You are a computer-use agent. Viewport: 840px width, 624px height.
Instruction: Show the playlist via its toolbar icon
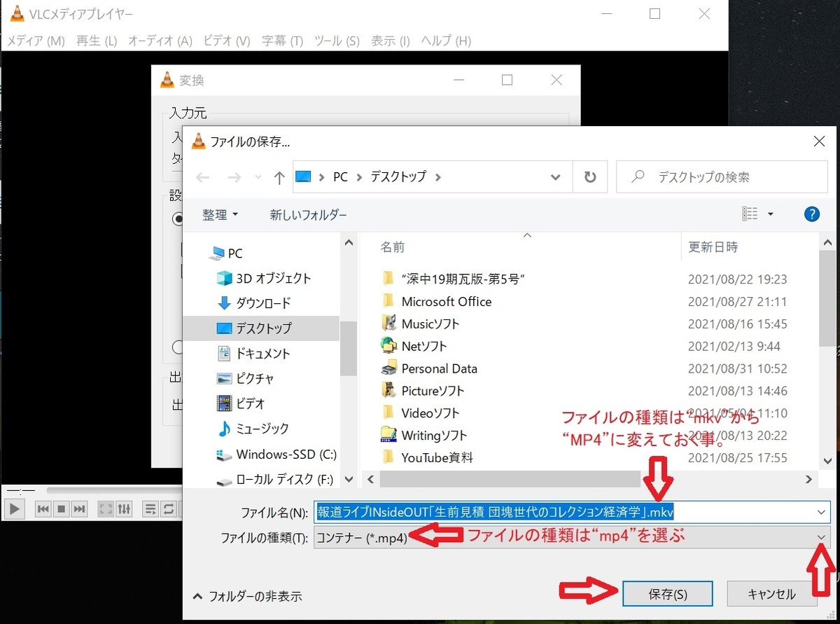pyautogui.click(x=149, y=508)
